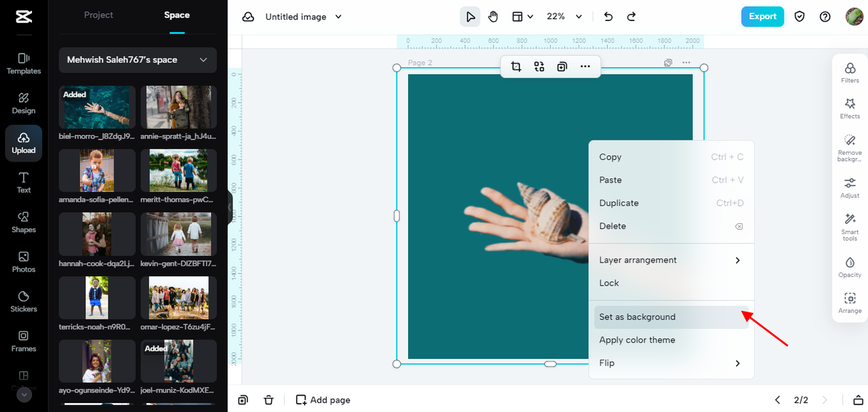This screenshot has width=868, height=412.
Task: Select Set as background option
Action: (x=671, y=317)
